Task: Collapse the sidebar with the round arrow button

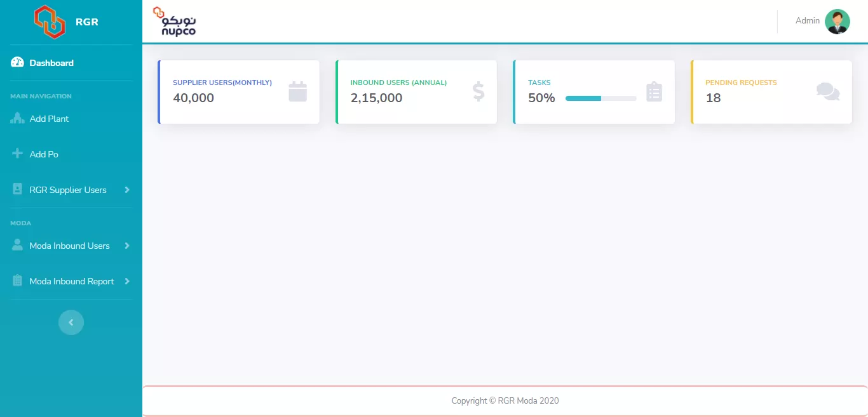Action: click(71, 322)
